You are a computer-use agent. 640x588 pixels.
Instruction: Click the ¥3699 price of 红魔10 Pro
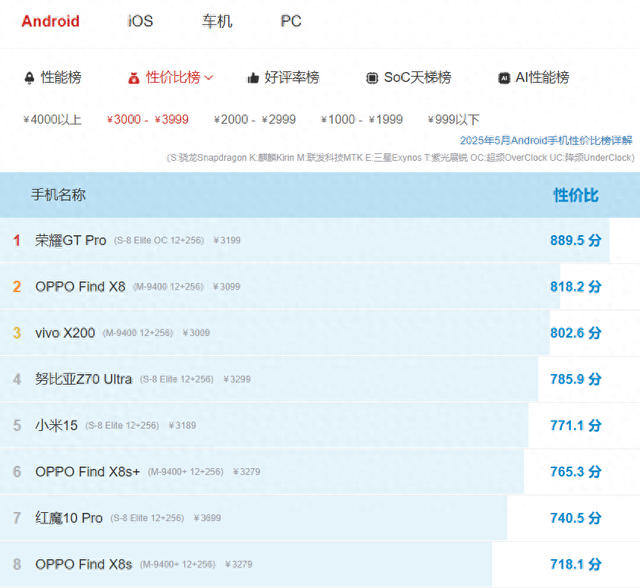point(207,518)
